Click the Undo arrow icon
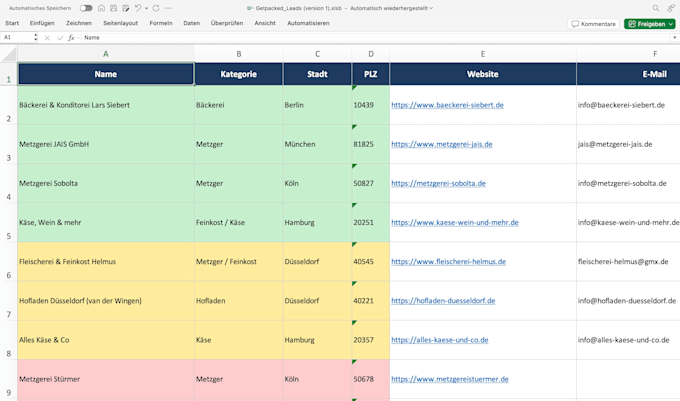This screenshot has height=401, width=680. click(138, 8)
